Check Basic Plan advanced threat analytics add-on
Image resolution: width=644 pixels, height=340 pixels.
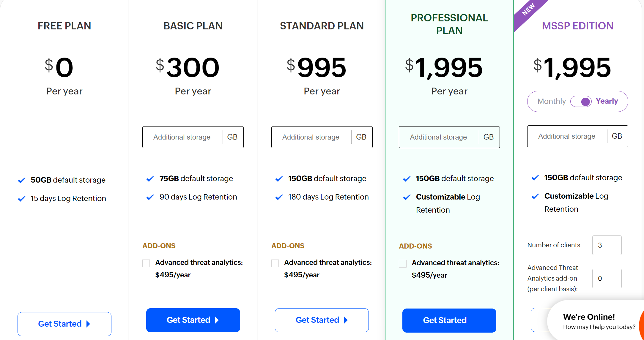pyautogui.click(x=146, y=263)
